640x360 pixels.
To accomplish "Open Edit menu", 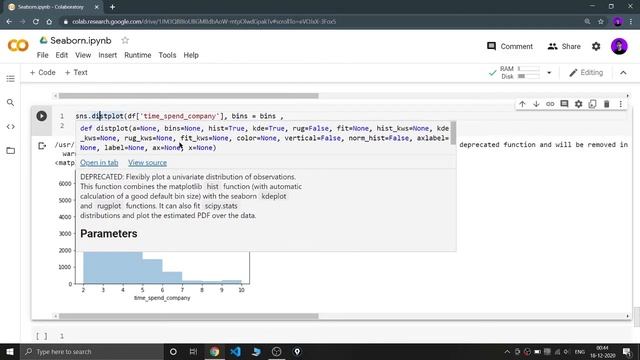I will 62,55.
